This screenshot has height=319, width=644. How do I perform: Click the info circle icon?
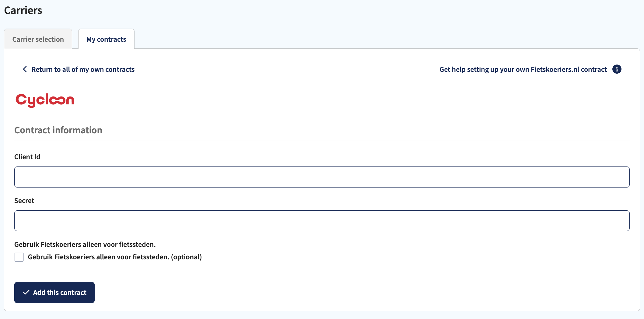(617, 69)
